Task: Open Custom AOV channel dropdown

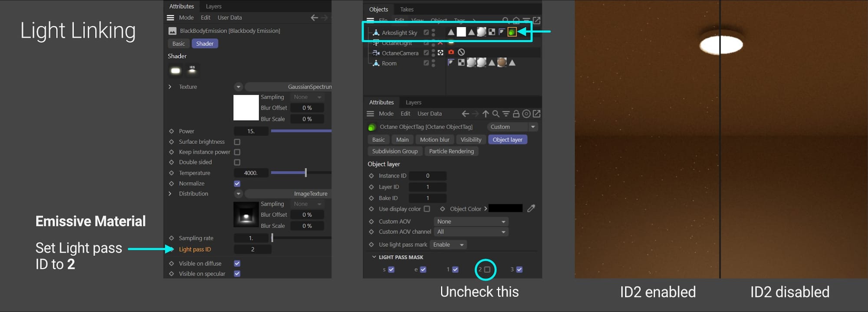Action: click(471, 232)
